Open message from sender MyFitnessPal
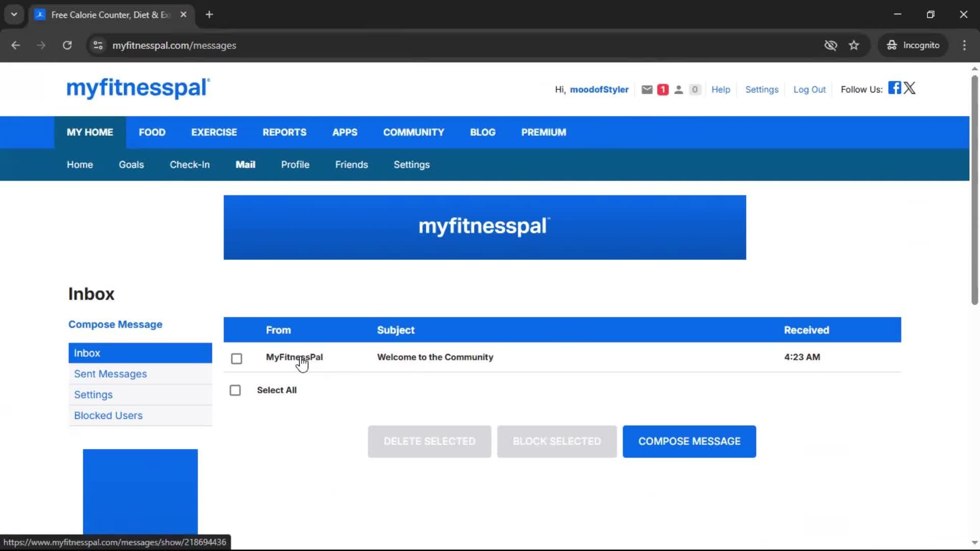 pos(294,357)
